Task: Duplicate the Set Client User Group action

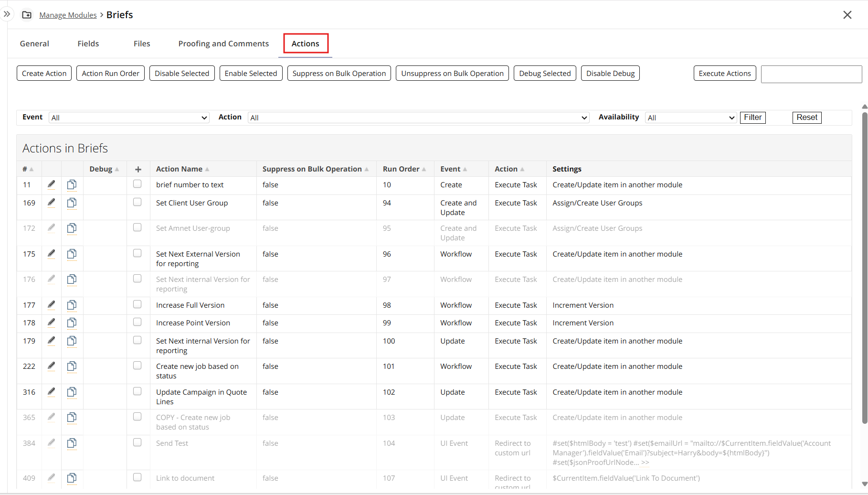Action: click(72, 203)
